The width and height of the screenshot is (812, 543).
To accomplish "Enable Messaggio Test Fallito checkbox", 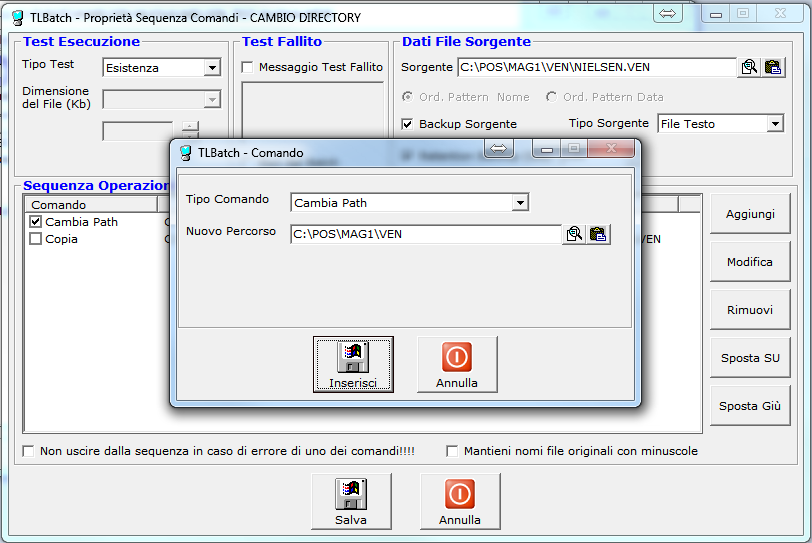I will pos(248,67).
